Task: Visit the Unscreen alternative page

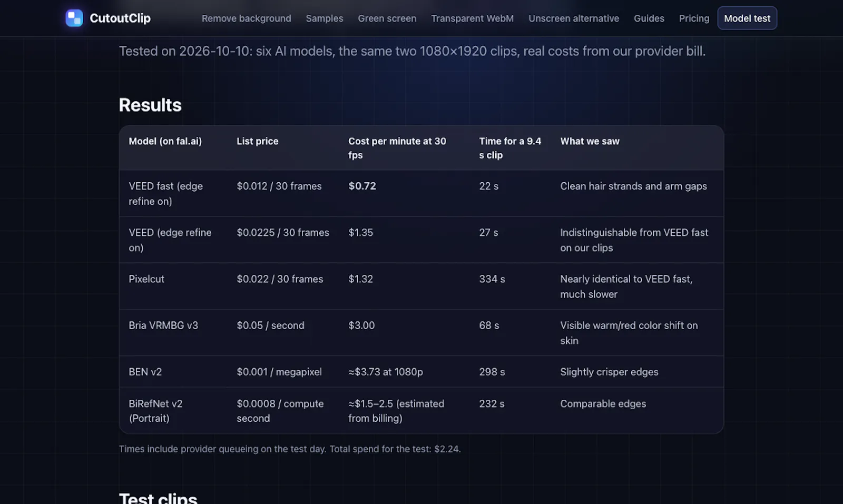Action: [574, 18]
